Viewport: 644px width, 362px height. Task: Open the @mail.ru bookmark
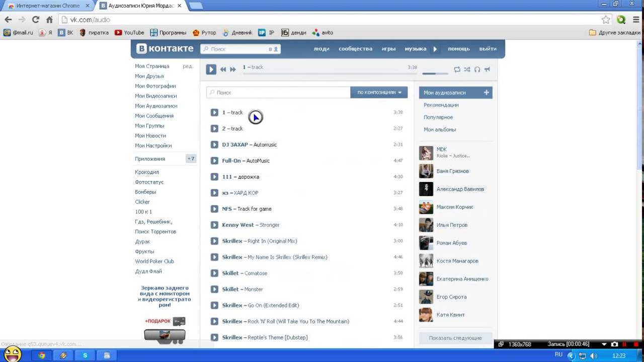tap(18, 33)
